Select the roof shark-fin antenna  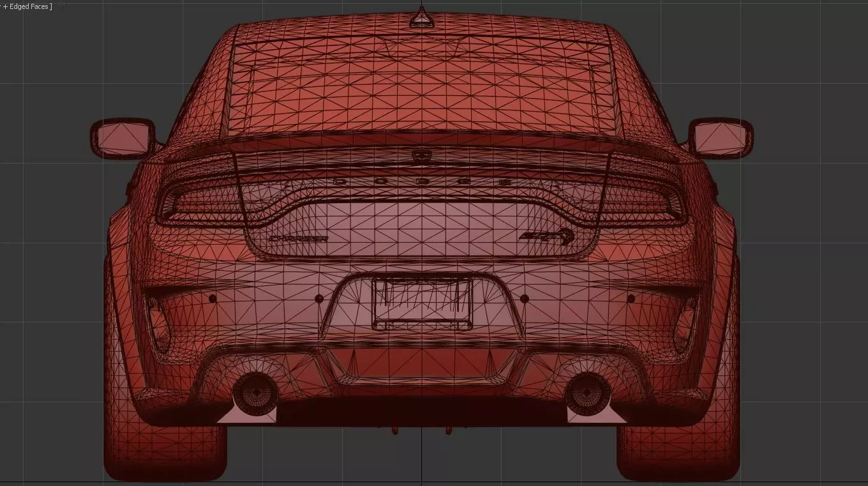421,19
